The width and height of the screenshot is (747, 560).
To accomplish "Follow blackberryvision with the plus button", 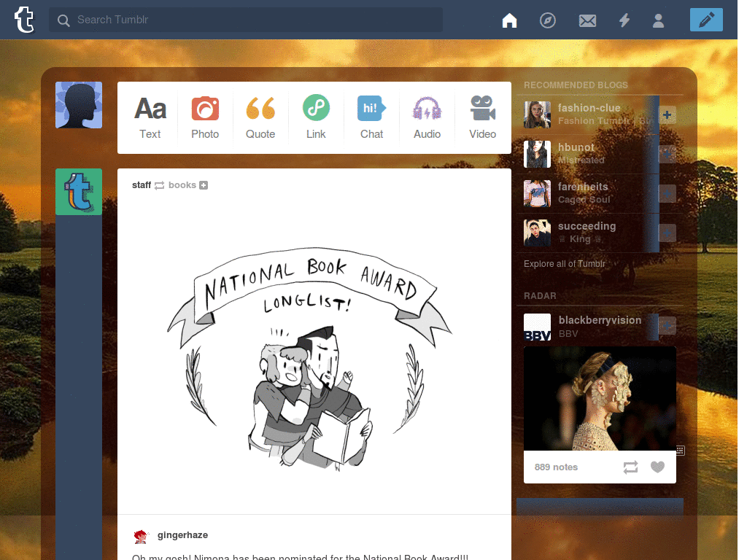I will tap(667, 326).
